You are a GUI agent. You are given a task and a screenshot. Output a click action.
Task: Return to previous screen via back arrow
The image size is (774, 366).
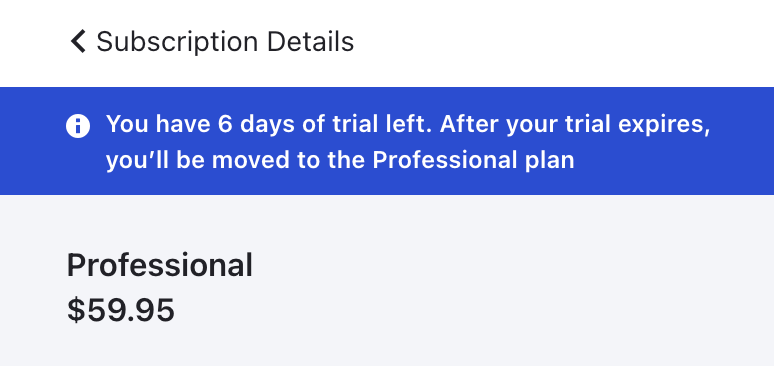coord(78,41)
